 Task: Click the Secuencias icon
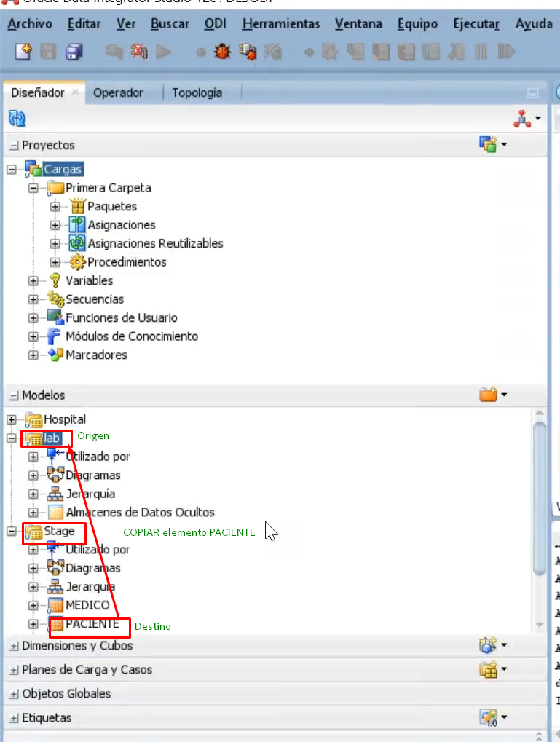[x=55, y=299]
